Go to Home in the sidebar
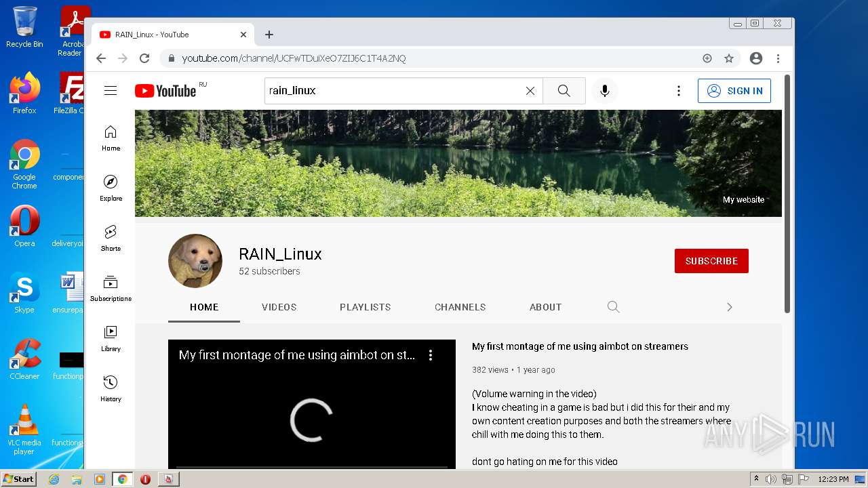The image size is (868, 488). (111, 138)
